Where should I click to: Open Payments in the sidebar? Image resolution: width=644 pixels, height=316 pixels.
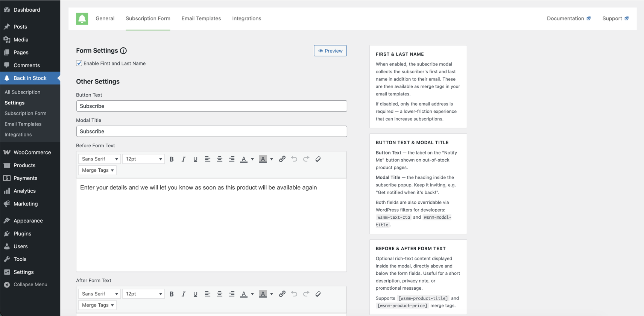(x=30, y=178)
